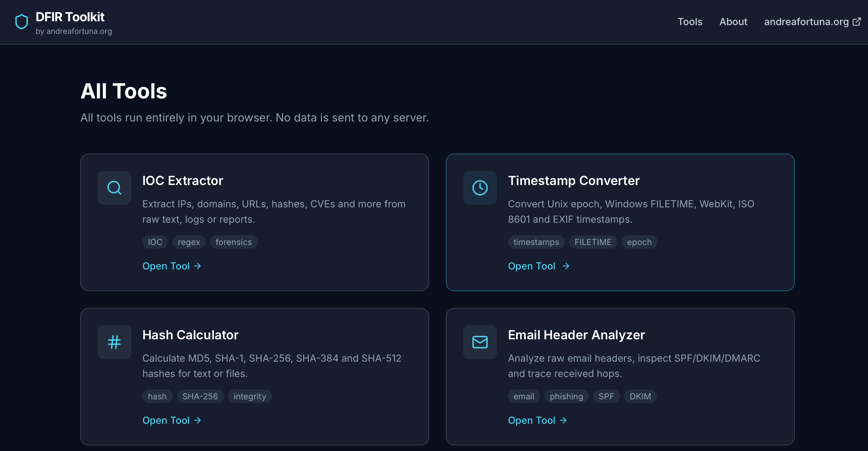The height and width of the screenshot is (451, 868).
Task: Click the SHA-256 tag under Hash Calculator
Action: [x=200, y=396]
